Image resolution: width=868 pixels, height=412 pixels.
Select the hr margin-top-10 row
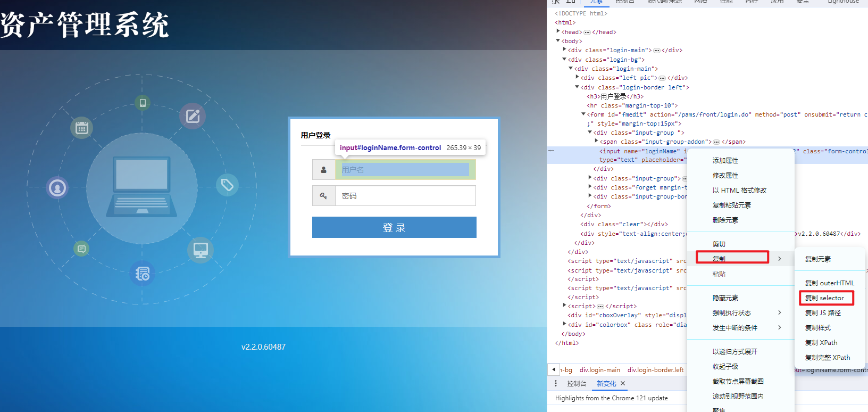[632, 105]
